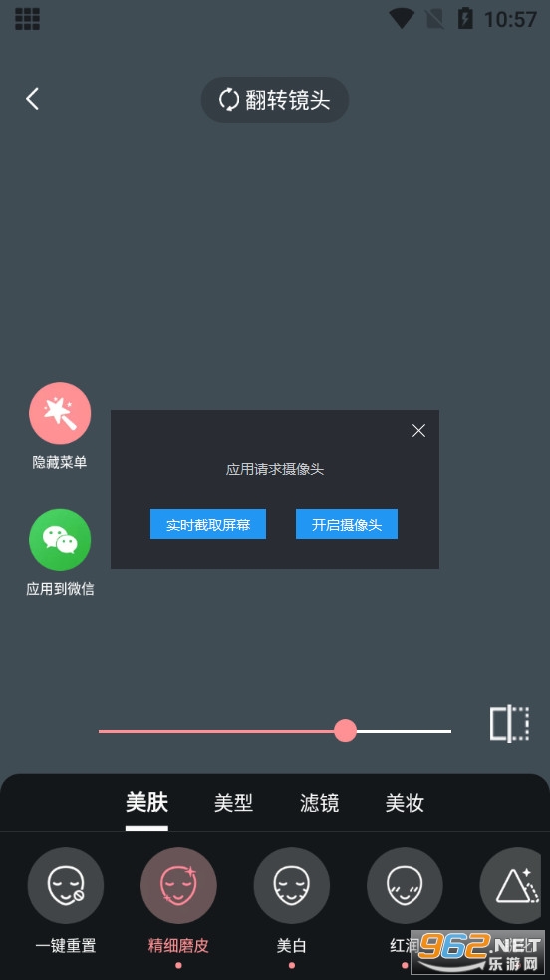Tap the 一键重置 reset face icon
Viewport: 550px width, 980px height.
click(x=66, y=885)
